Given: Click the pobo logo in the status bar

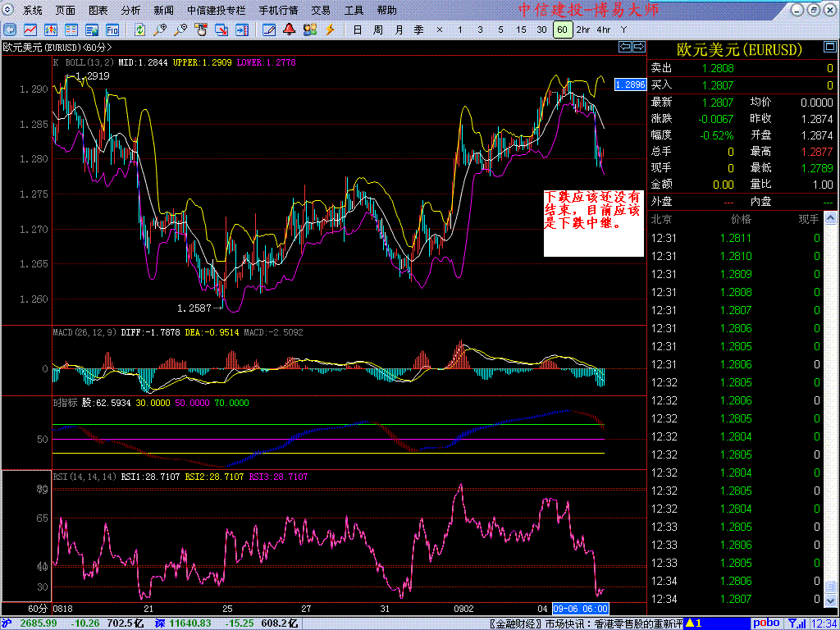Looking at the screenshot, I should click(767, 623).
